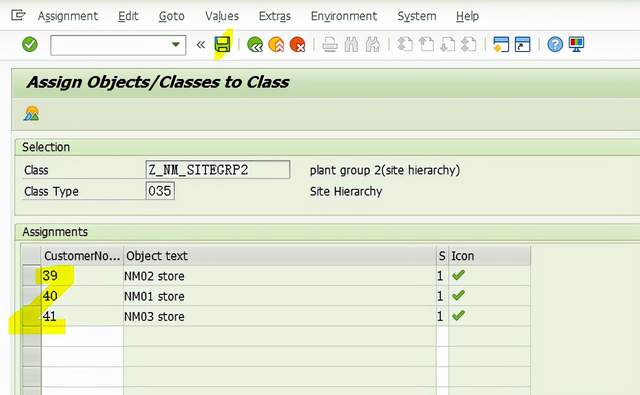This screenshot has width=640, height=395.
Task: Select the row selector for customer 40
Action: click(x=31, y=296)
